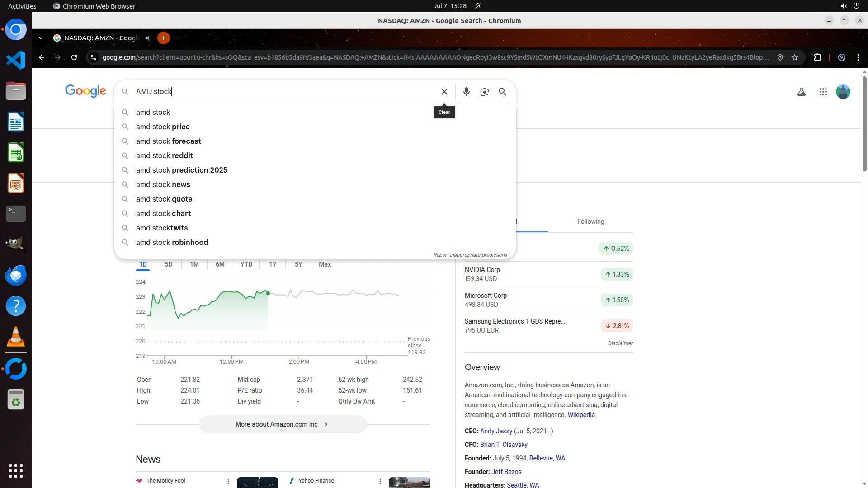Bookmark this page with star icon
868x488 pixels.
point(795,57)
